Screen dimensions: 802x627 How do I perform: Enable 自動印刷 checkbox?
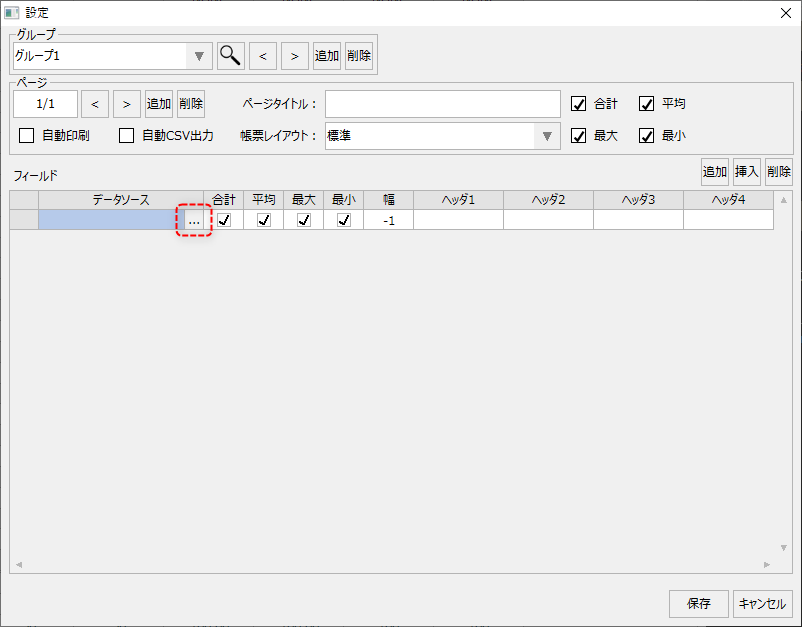[27, 136]
